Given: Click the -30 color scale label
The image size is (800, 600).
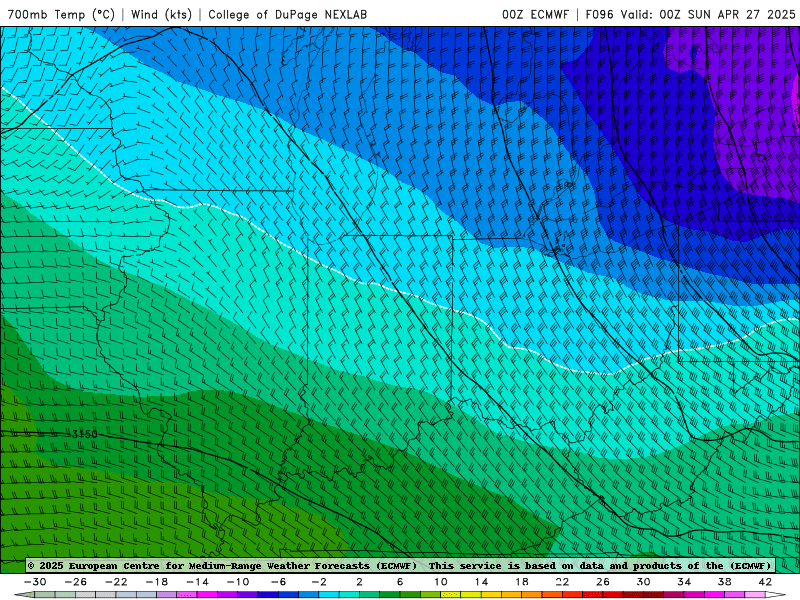Looking at the screenshot, I should click(x=35, y=582).
